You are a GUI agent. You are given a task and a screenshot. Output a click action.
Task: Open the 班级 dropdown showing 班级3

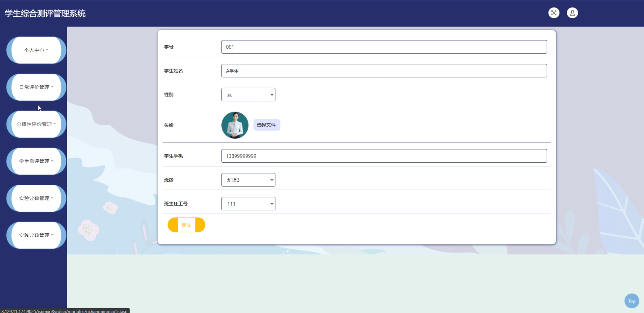click(x=248, y=180)
